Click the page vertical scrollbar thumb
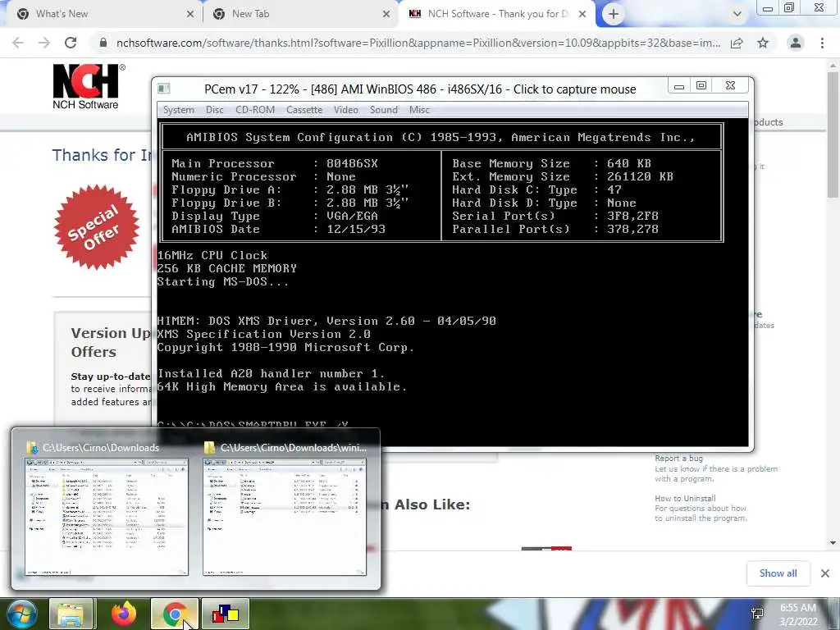The image size is (840, 630). 833,134
